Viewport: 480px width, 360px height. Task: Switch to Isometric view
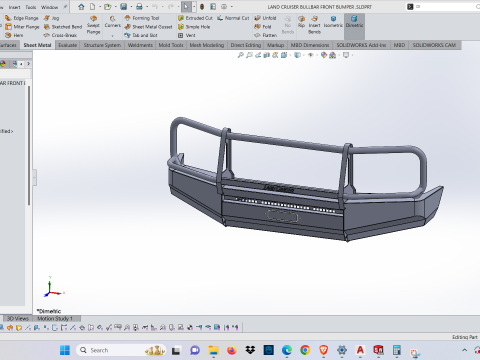tap(333, 22)
